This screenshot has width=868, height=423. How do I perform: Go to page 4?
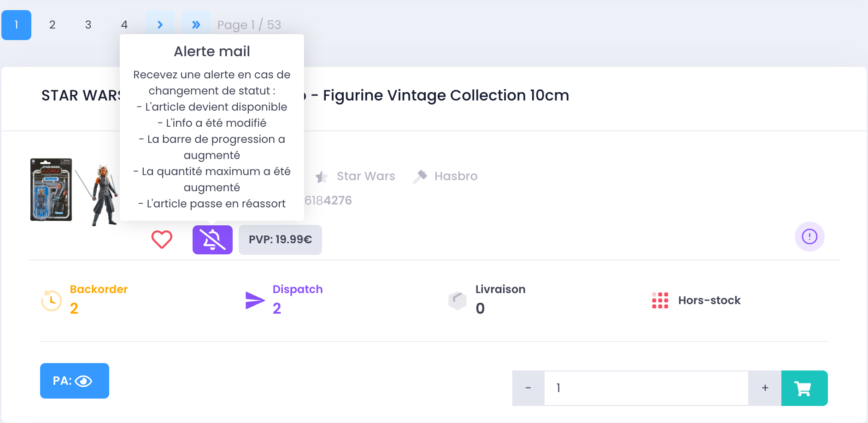[124, 25]
